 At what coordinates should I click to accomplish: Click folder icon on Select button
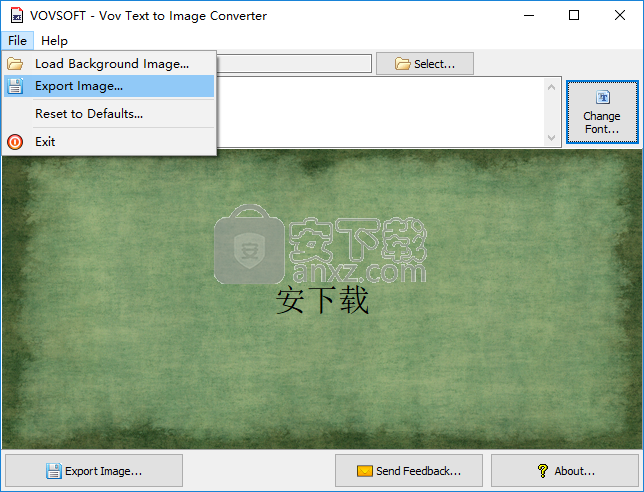[402, 64]
